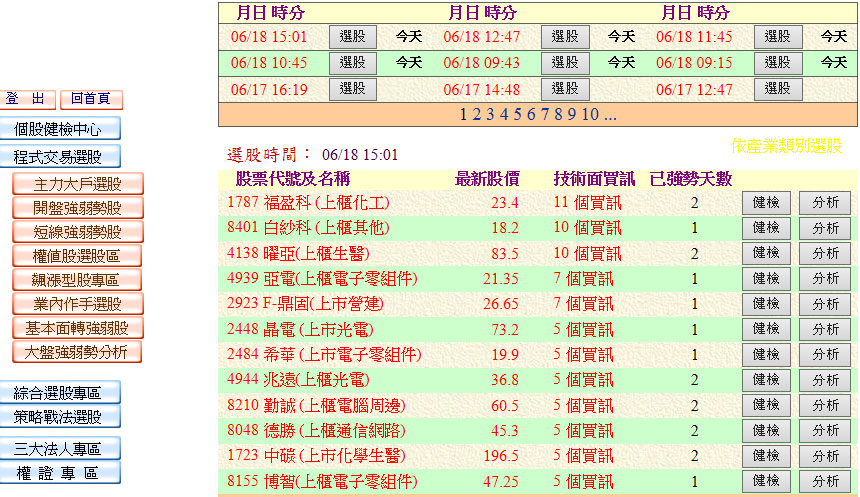Select 大盤強弱勢分析 submenu item
Image resolution: width=860 pixels, height=497 pixels.
point(77,352)
